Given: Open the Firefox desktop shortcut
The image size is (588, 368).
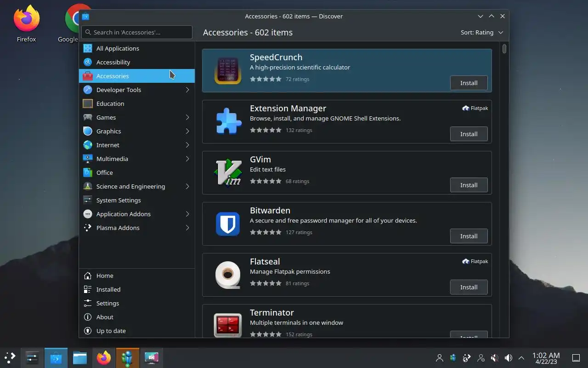Looking at the screenshot, I should click(x=26, y=23).
